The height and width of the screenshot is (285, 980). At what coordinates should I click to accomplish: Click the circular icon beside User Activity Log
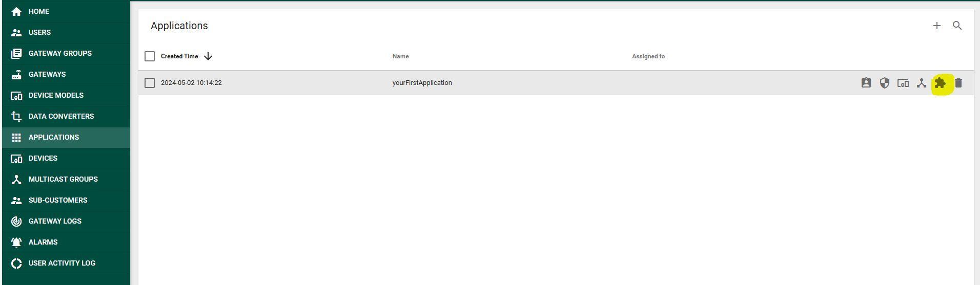coord(16,263)
